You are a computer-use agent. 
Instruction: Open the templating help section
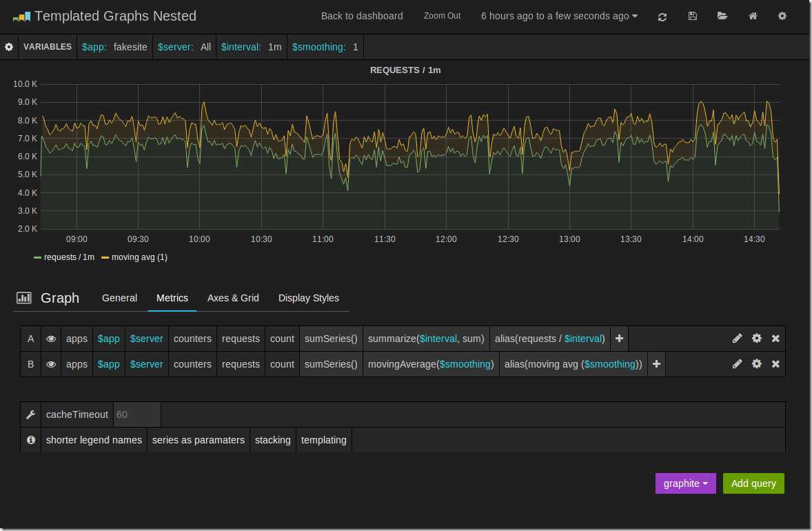coord(324,440)
